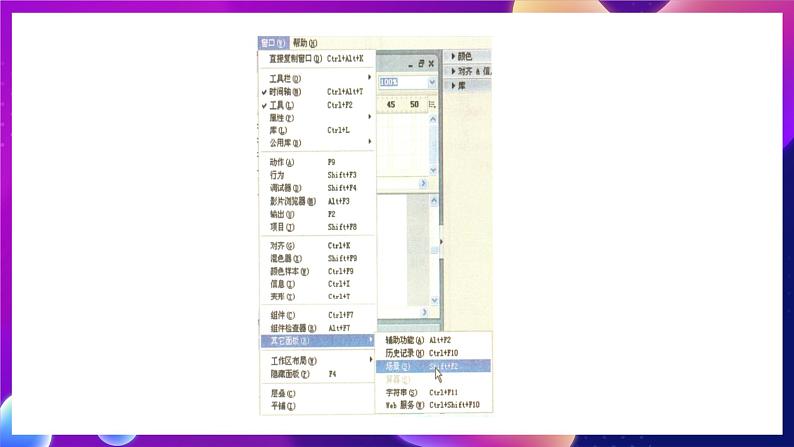The image size is (794, 447).
Task: Select 调试器(D) in the Window menu
Action: pyautogui.click(x=317, y=188)
